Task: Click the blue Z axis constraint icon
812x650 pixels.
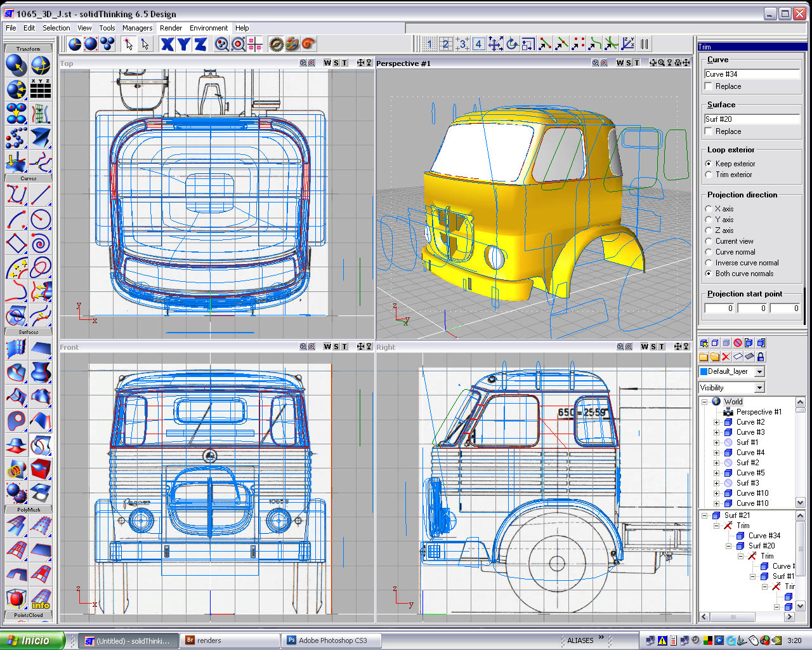Action: (200, 44)
